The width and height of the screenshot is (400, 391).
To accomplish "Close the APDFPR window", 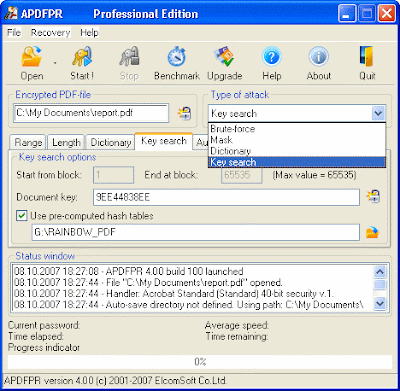I will (x=387, y=14).
